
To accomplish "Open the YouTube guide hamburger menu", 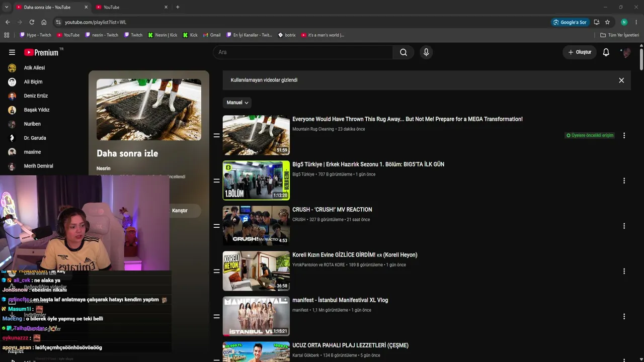I will [12, 52].
